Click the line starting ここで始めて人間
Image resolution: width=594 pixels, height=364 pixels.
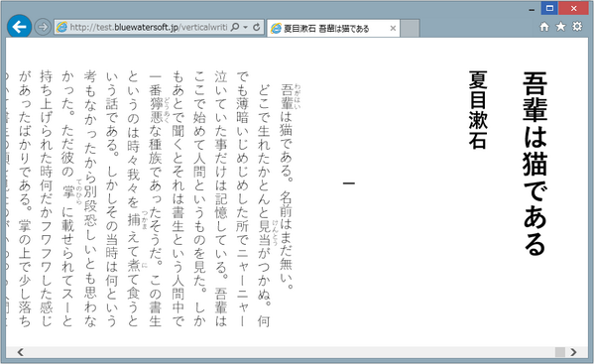click(199, 198)
